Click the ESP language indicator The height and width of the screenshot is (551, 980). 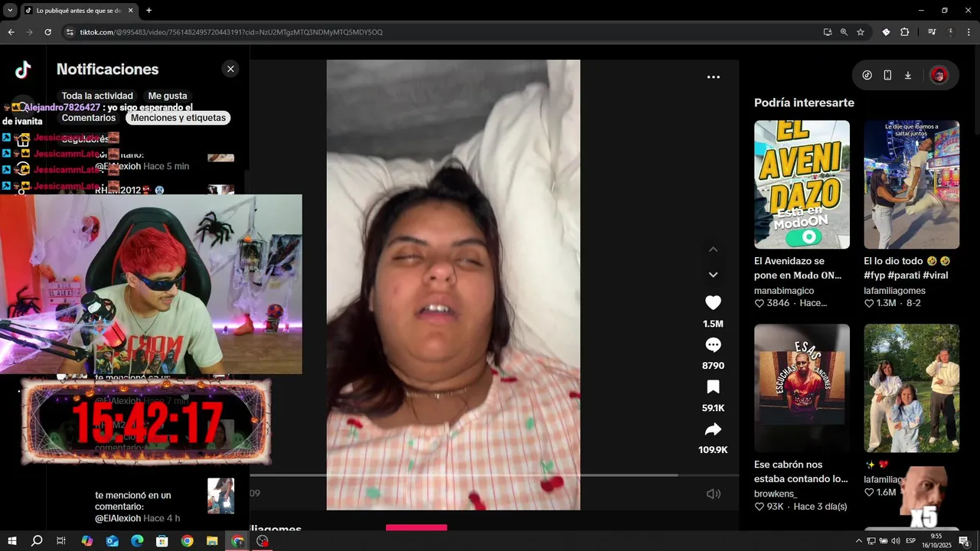(911, 541)
